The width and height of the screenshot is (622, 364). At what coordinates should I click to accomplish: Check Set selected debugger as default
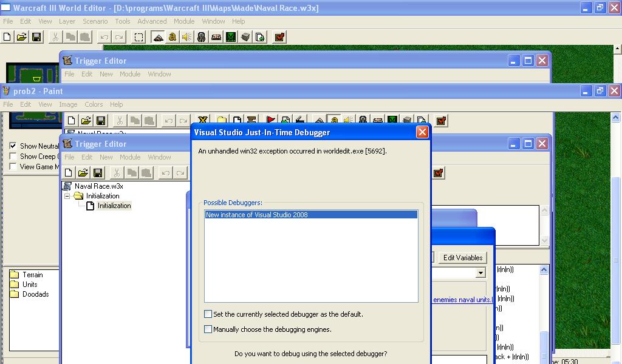click(x=208, y=314)
